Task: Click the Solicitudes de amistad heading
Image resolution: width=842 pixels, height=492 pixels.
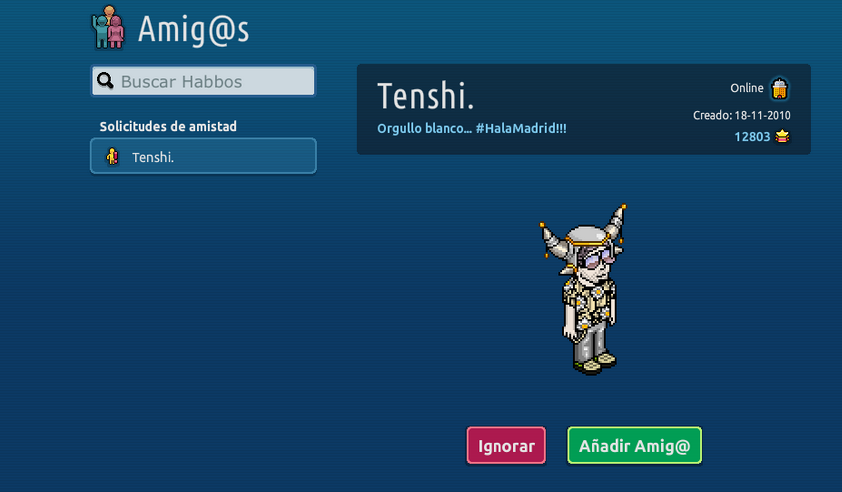Action: coord(168,127)
